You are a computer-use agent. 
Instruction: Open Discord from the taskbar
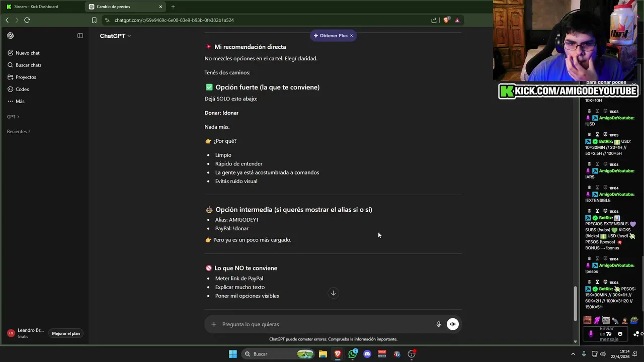(x=367, y=354)
